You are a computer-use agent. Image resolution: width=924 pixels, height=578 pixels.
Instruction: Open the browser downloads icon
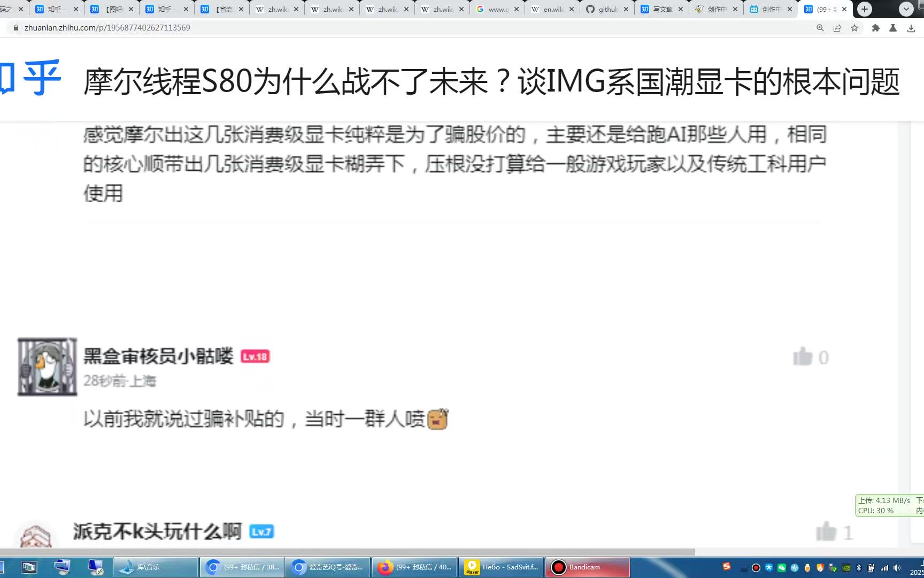tap(911, 28)
